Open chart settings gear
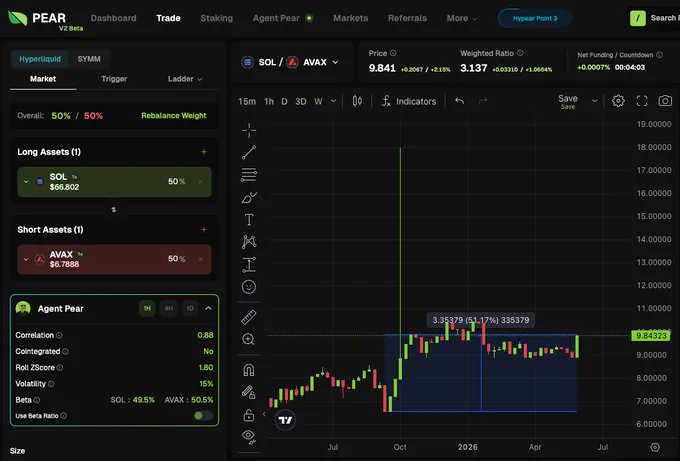The image size is (680, 461). [618, 101]
